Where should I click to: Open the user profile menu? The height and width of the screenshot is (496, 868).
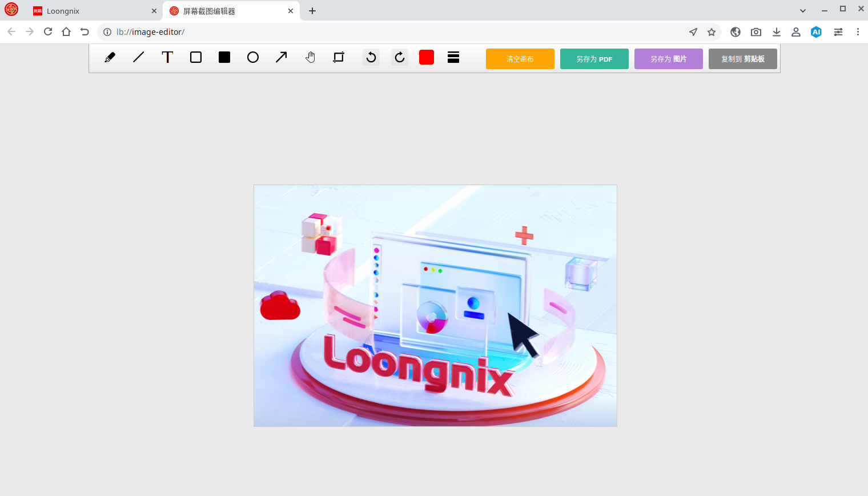[x=796, y=32]
